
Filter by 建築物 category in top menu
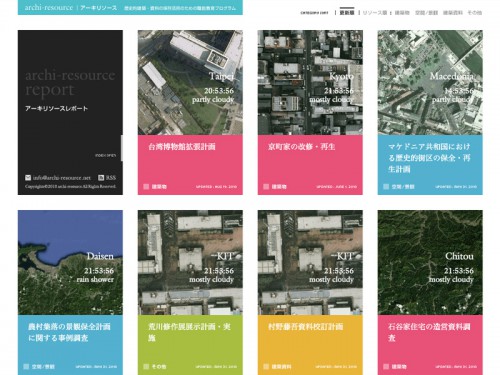(402, 13)
